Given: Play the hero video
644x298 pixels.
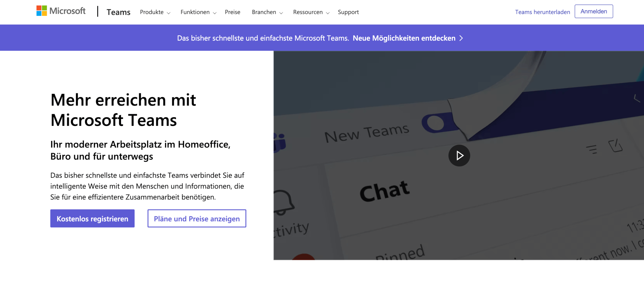Looking at the screenshot, I should (459, 156).
